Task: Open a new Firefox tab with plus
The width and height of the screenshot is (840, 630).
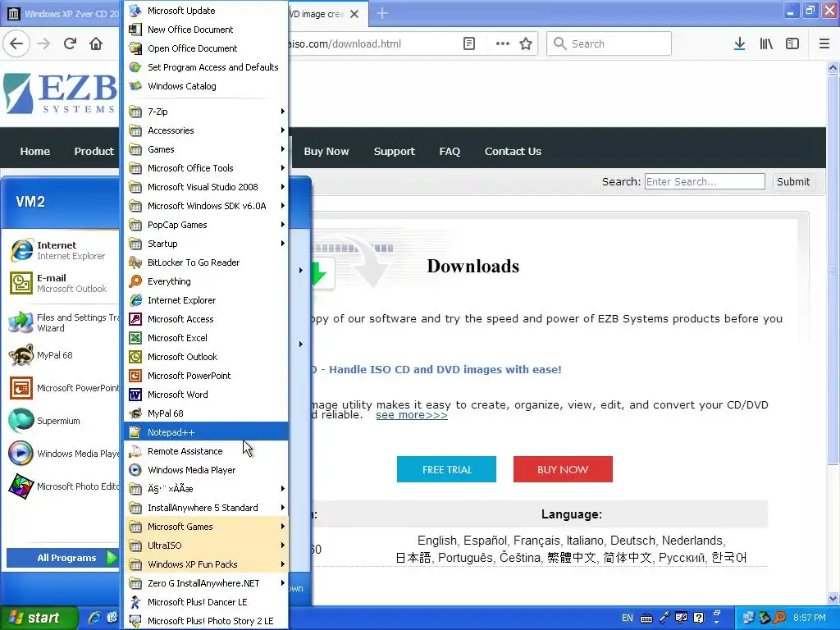Action: pyautogui.click(x=382, y=13)
